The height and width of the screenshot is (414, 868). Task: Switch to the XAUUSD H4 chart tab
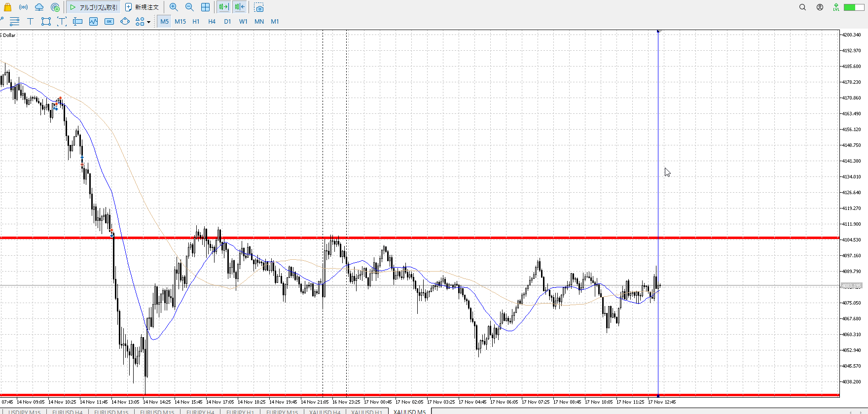(x=325, y=412)
